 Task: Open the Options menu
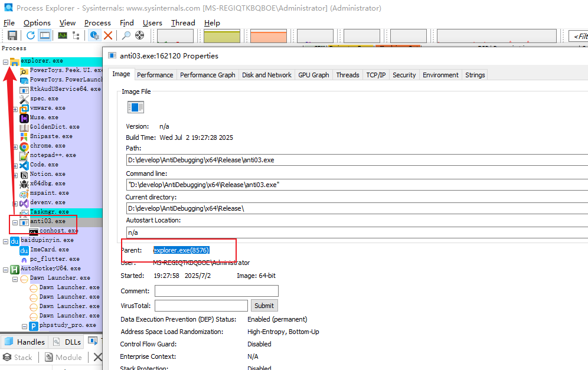[x=37, y=23]
